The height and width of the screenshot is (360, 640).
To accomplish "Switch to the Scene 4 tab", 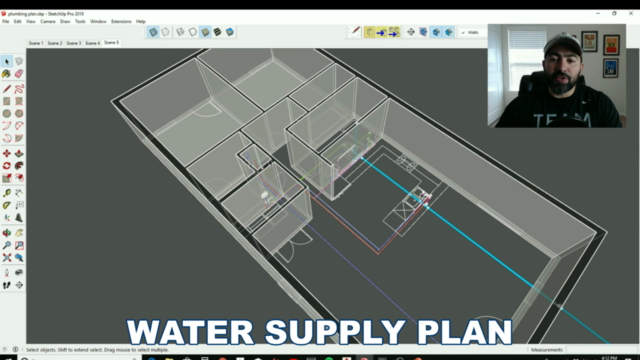I will [x=93, y=43].
